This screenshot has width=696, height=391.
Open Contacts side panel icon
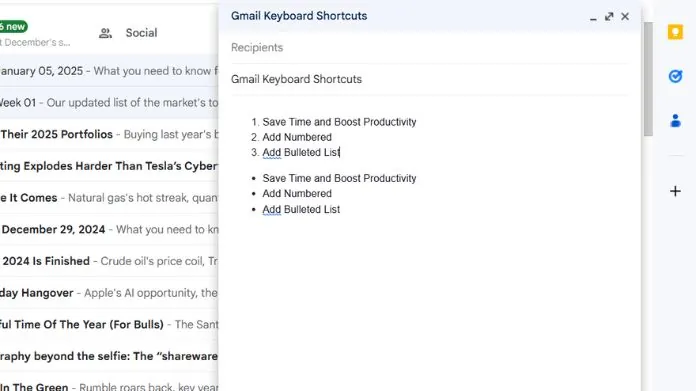click(x=675, y=120)
